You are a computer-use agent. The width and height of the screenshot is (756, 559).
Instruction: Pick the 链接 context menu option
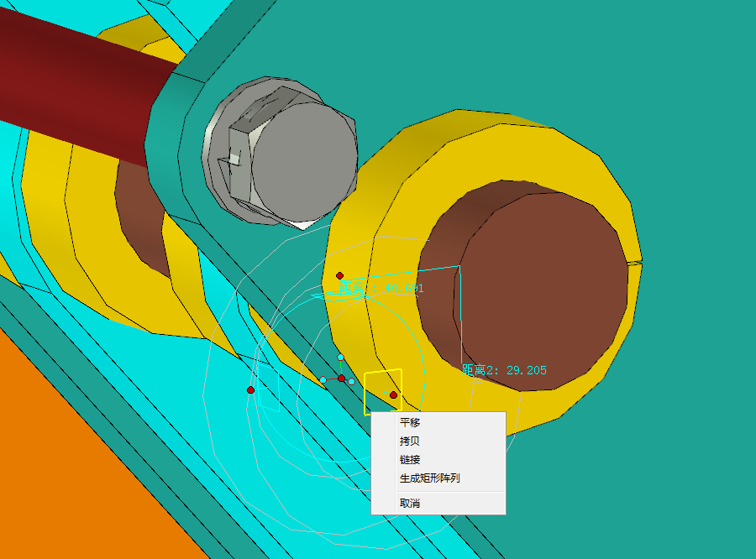point(410,460)
